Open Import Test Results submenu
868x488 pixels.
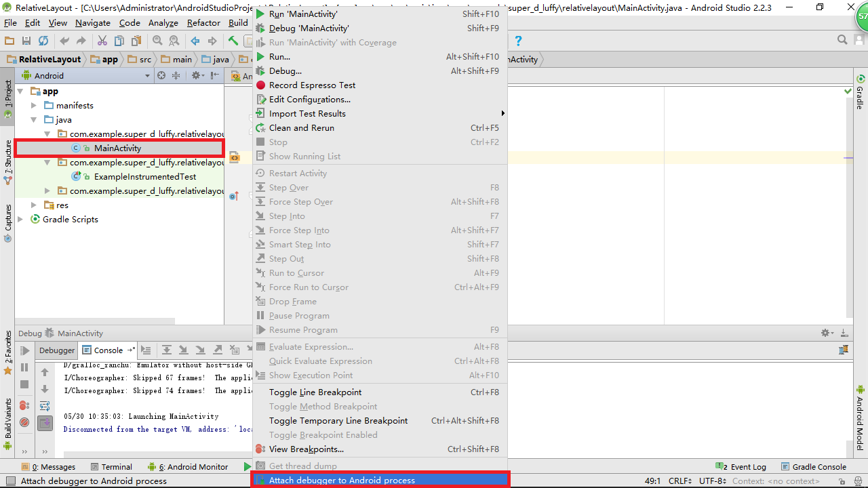[380, 113]
